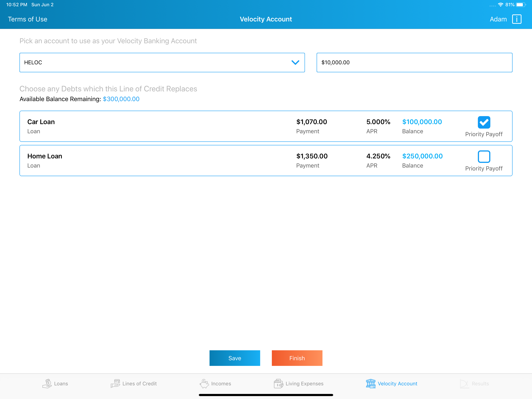This screenshot has height=399, width=532.
Task: Check the battery status icon
Action: click(x=521, y=4)
